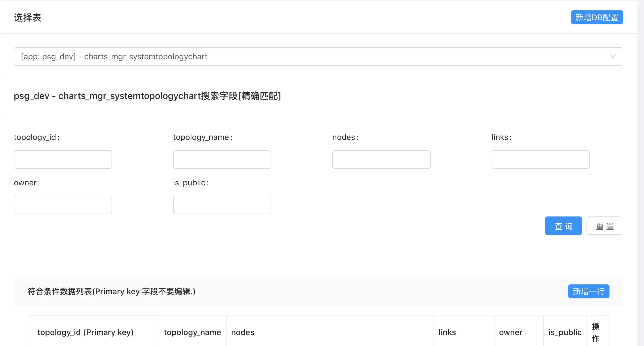This screenshot has height=346, width=644.
Task: Click the 操作 actions column header
Action: (596, 332)
